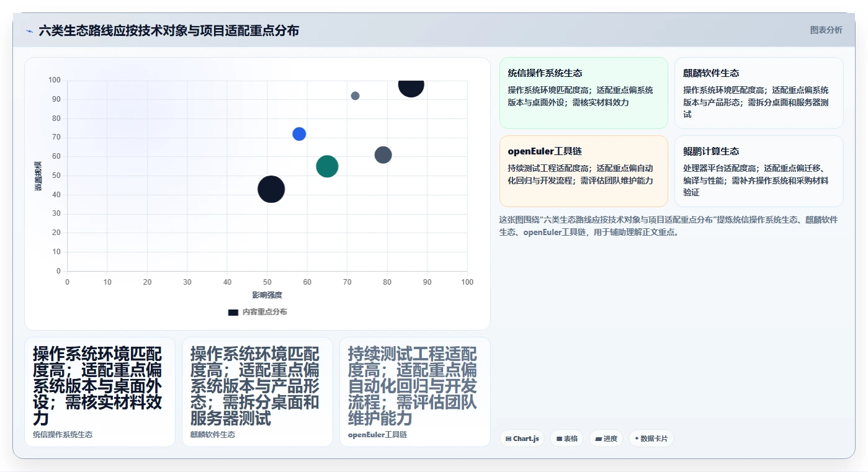This screenshot has height=472, width=868.
Task: Click the smallest gray bubble near the top
Action: (355, 96)
